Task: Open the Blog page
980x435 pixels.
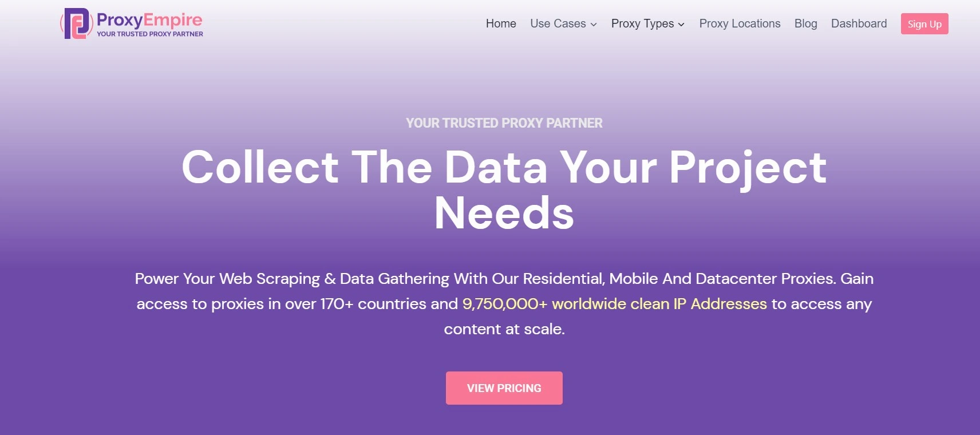Action: 805,23
